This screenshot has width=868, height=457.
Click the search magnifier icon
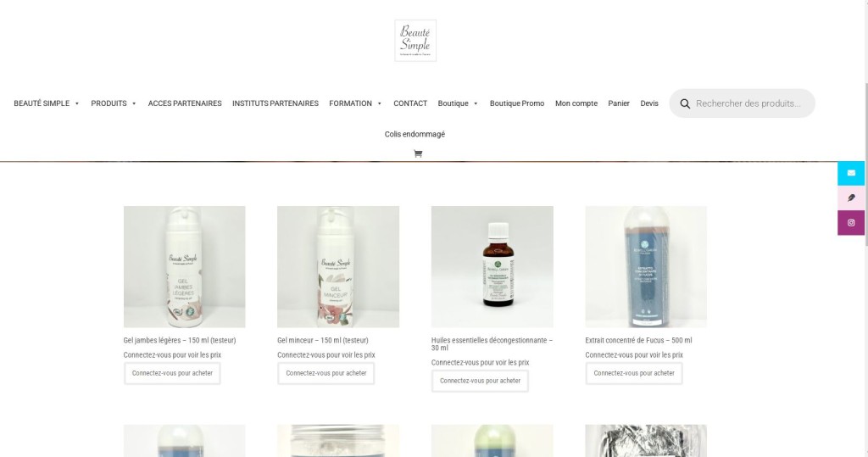(685, 103)
